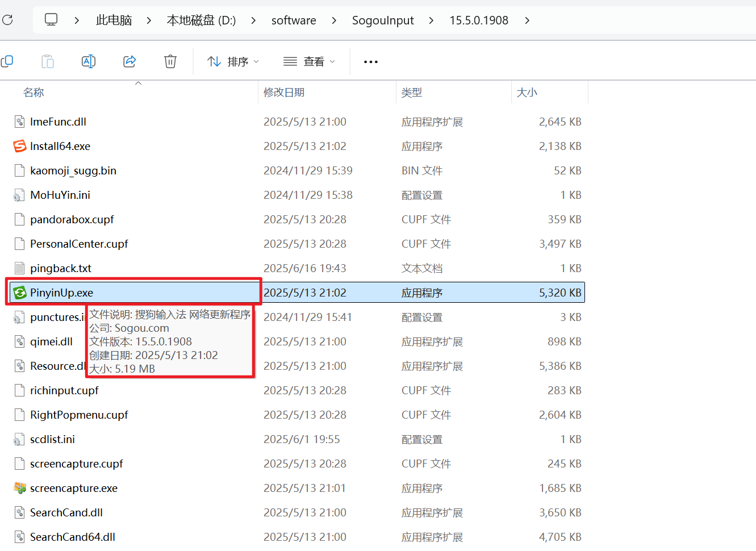
Task: Select the file named richinput.cupf
Action: (64, 390)
